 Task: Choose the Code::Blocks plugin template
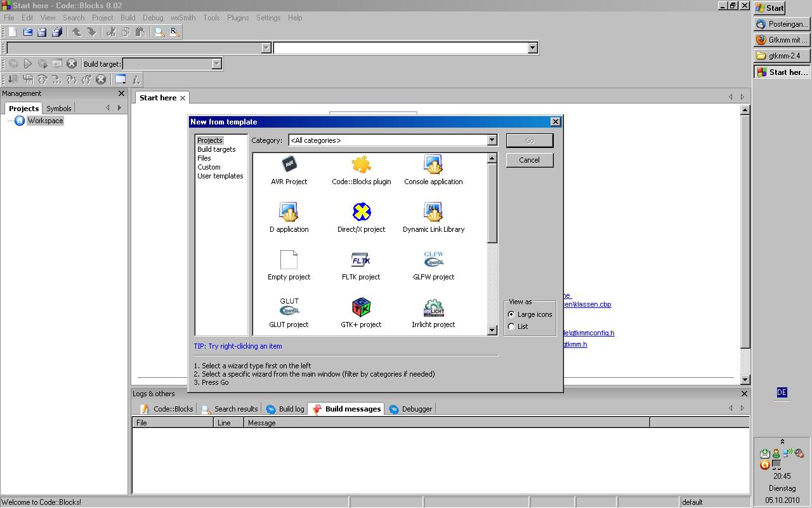pyautogui.click(x=361, y=165)
